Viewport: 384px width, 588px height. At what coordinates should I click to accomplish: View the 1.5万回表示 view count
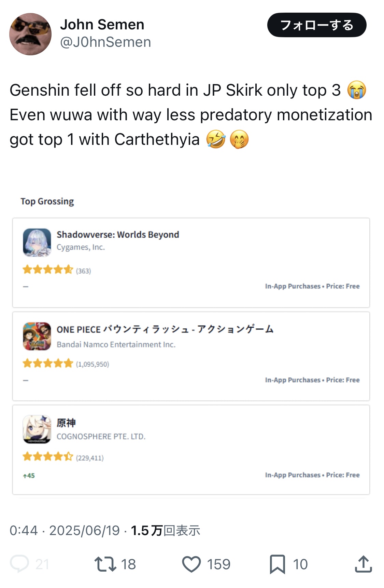(x=166, y=531)
